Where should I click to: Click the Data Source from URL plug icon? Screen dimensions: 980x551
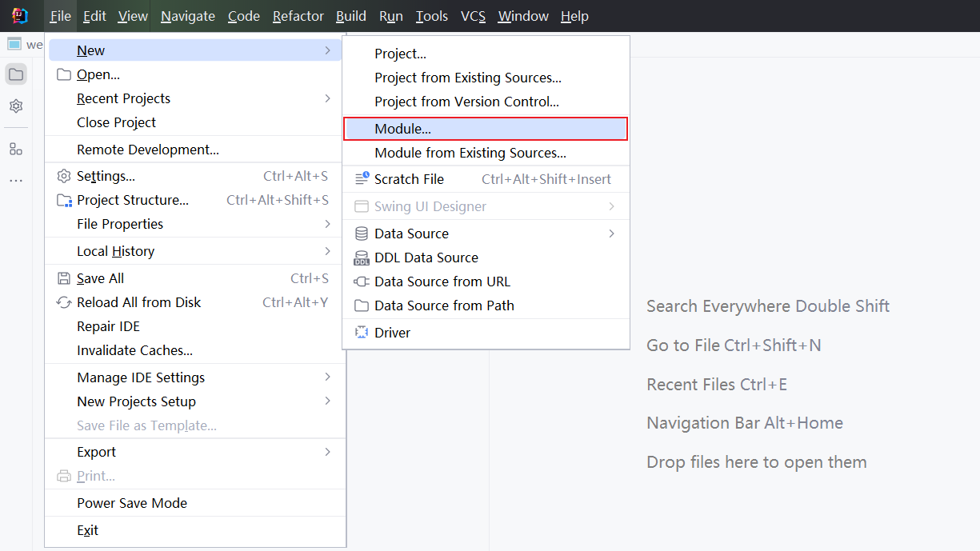361,281
